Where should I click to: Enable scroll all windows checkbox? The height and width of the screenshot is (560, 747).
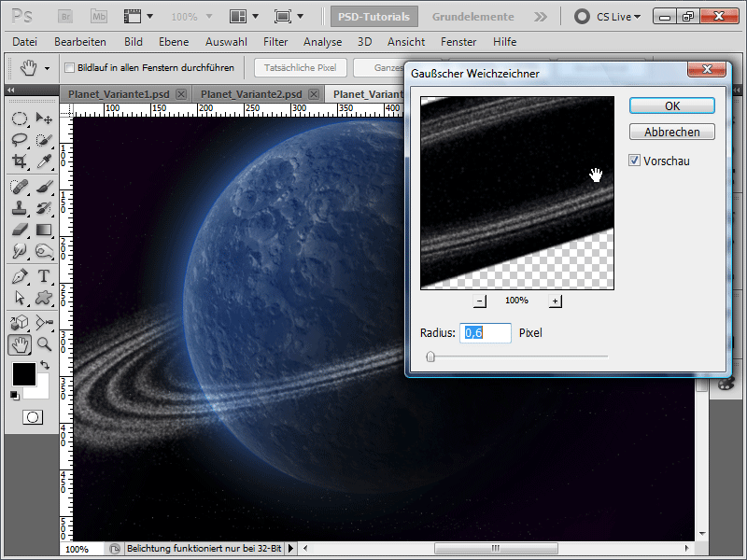[x=69, y=67]
